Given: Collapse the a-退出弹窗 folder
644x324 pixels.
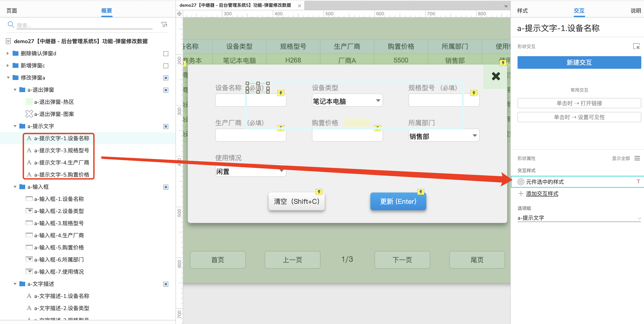Looking at the screenshot, I should pyautogui.click(x=15, y=90).
